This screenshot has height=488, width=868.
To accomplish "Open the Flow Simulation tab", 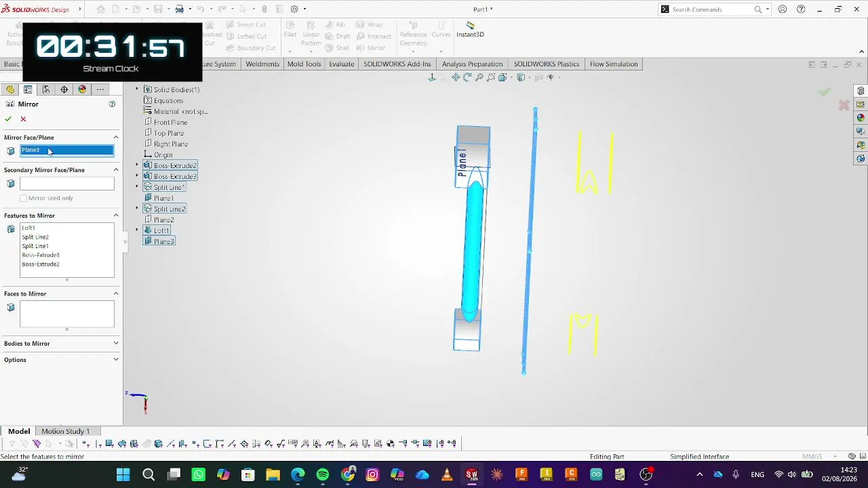I will pyautogui.click(x=614, y=64).
